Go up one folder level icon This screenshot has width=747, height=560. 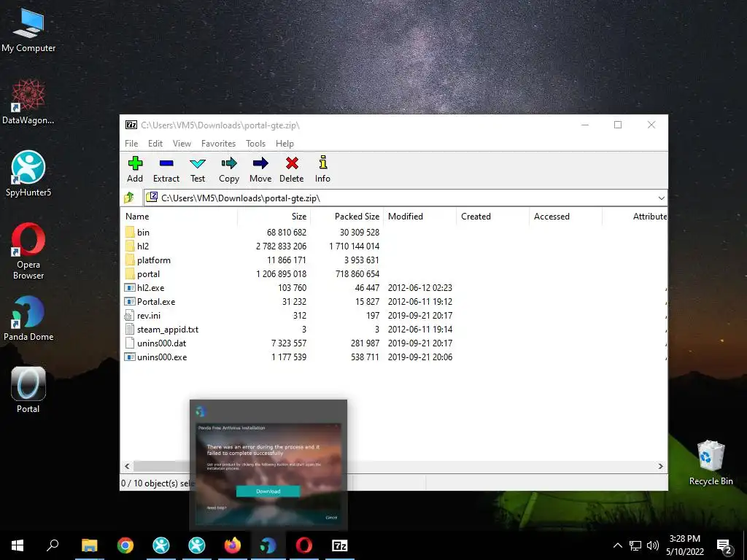pos(129,197)
